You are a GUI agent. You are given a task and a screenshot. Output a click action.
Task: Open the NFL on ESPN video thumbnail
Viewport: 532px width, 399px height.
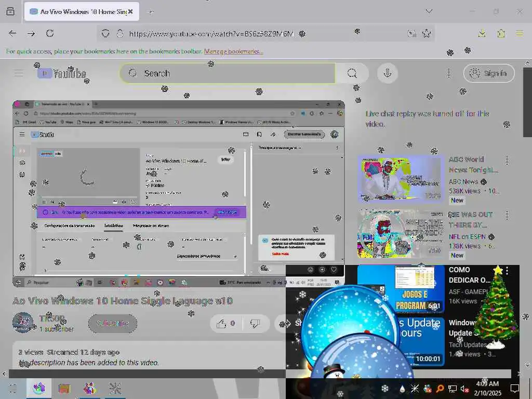click(x=401, y=234)
